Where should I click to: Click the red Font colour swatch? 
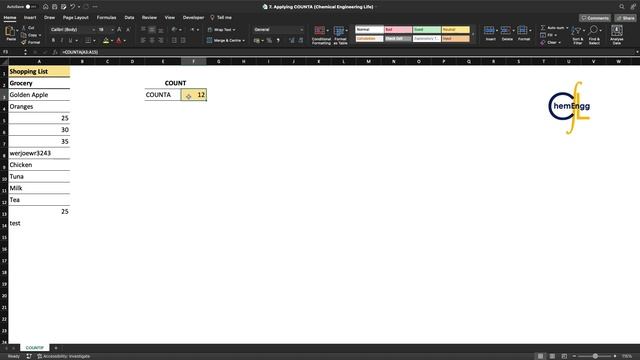click(x=119, y=40)
